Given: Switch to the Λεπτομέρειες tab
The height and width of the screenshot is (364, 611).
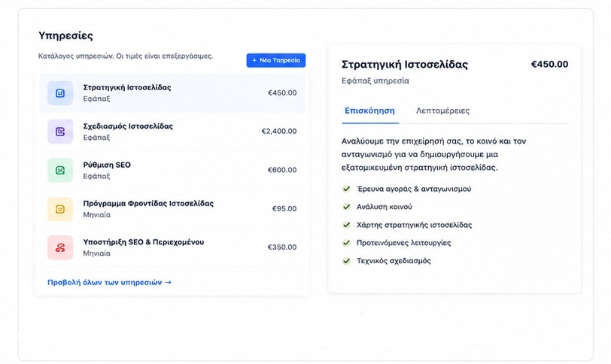Looking at the screenshot, I should (442, 111).
